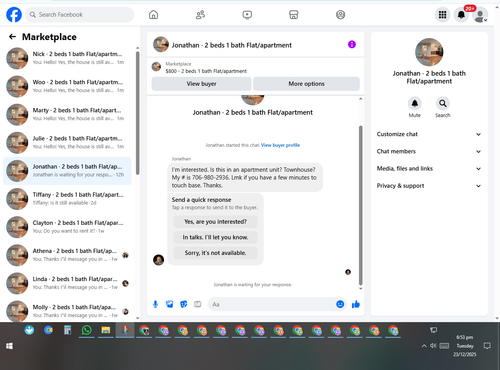Open the Windows Start menu
The width and height of the screenshot is (500, 370).
point(9,346)
